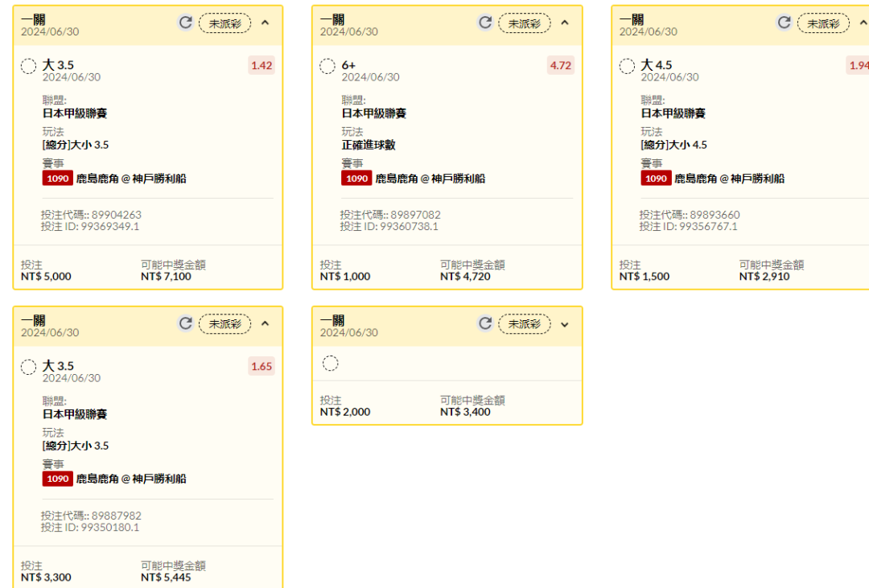Click the 1.42 odds badge

pos(262,65)
